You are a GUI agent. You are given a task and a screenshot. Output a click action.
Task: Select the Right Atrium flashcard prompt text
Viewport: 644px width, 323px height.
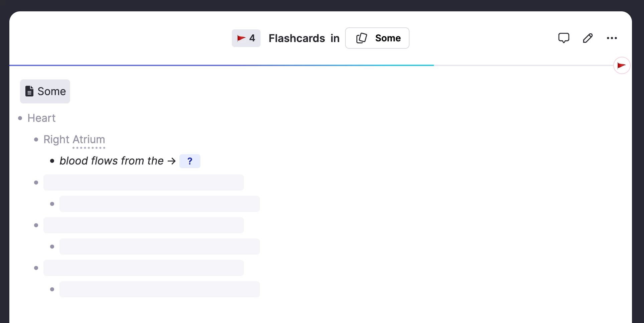tap(74, 139)
